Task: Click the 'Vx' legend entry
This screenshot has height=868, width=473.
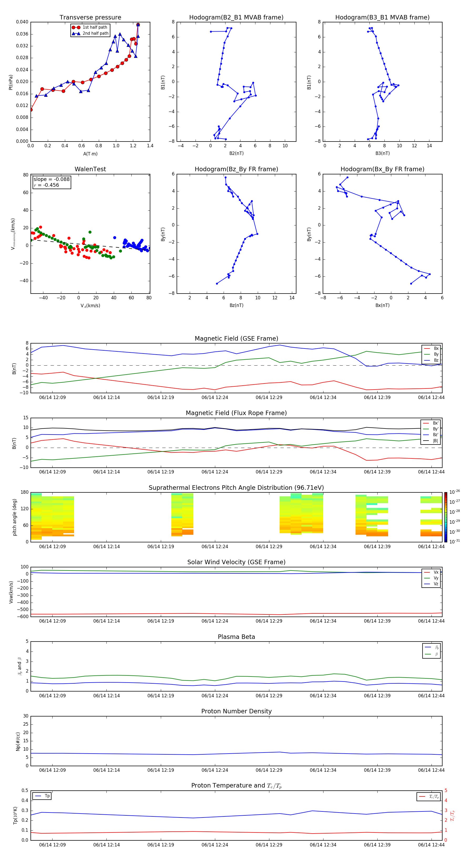Action: click(x=431, y=572)
